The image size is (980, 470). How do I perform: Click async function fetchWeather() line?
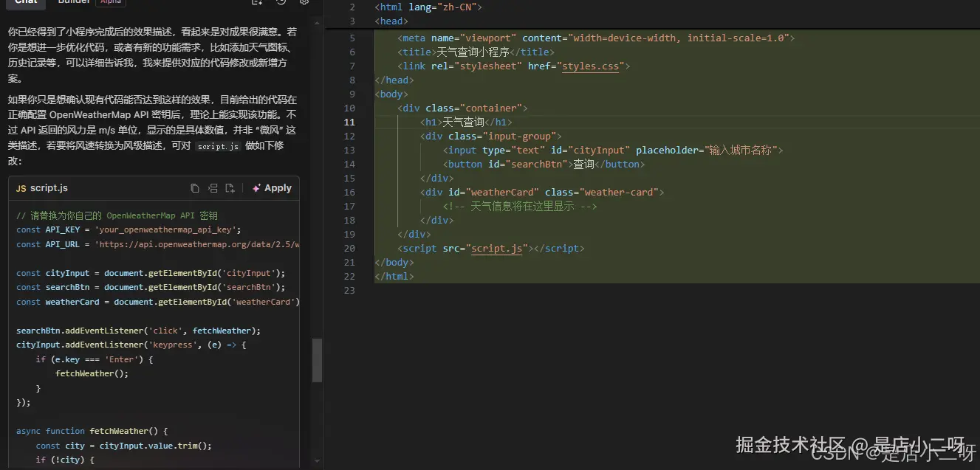tap(92, 431)
